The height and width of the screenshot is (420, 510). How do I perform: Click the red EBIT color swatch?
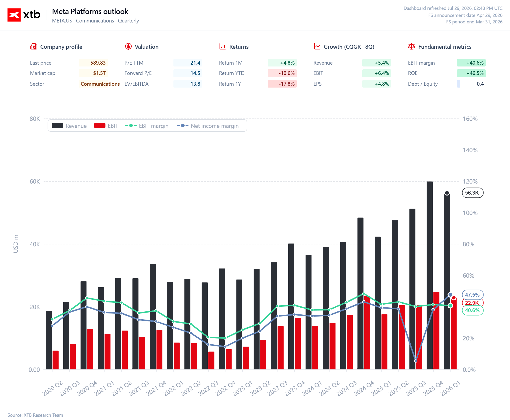pyautogui.click(x=100, y=125)
